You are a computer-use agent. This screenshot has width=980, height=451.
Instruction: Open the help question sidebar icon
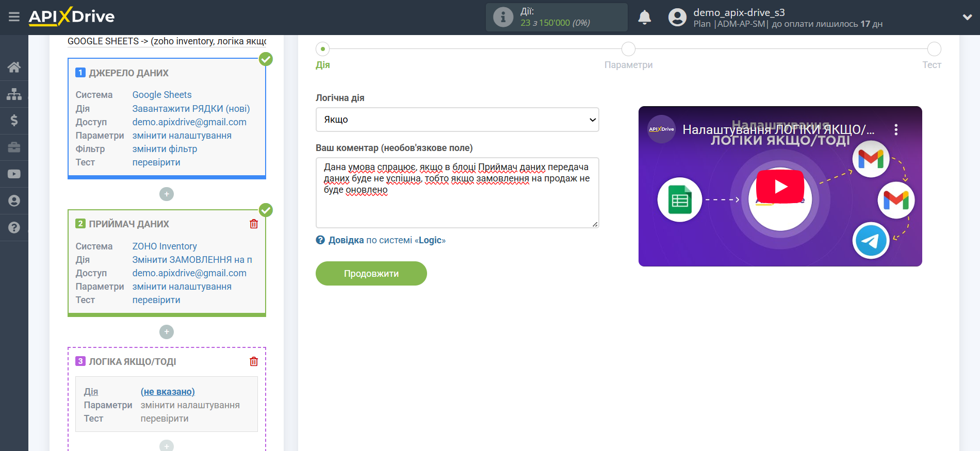(14, 228)
